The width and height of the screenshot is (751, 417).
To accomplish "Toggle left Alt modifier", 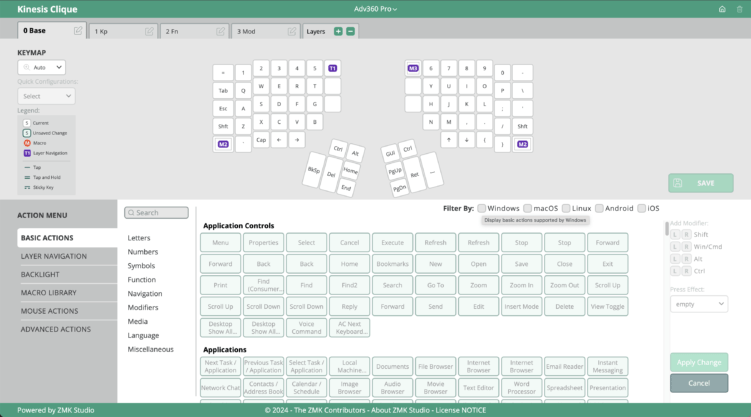I will [x=675, y=259].
